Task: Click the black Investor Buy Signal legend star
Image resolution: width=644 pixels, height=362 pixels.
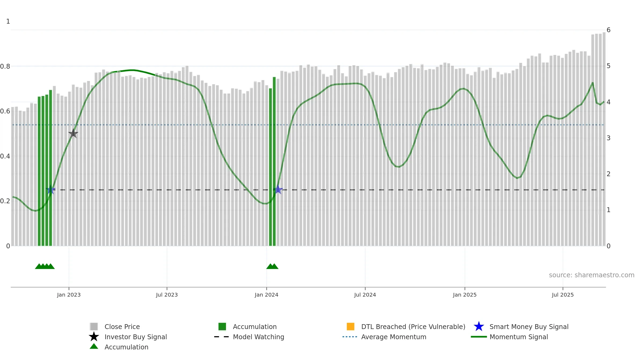Action: [94, 337]
